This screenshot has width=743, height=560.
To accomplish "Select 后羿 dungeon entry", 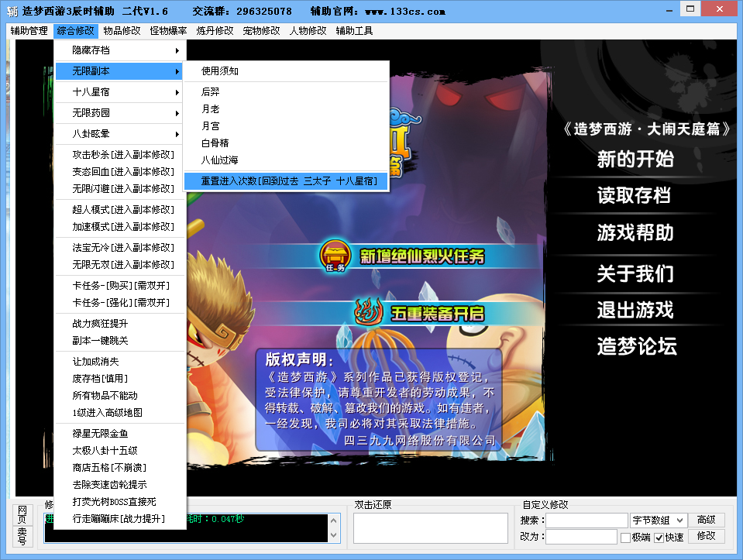I will pyautogui.click(x=286, y=92).
